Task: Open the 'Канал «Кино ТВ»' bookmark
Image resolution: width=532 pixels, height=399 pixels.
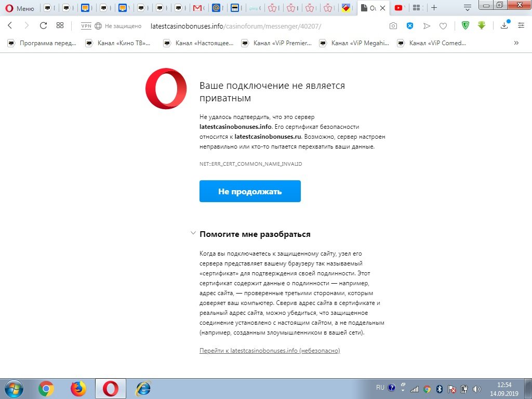Action: (x=118, y=43)
